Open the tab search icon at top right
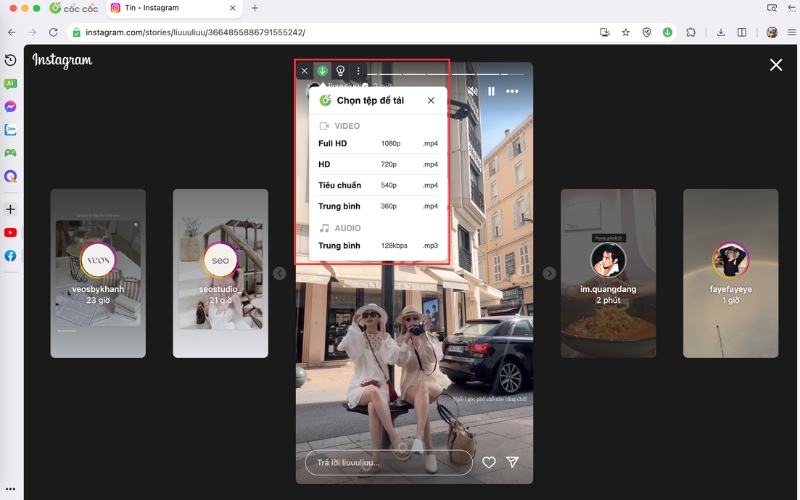The height and width of the screenshot is (500, 800). [772, 8]
